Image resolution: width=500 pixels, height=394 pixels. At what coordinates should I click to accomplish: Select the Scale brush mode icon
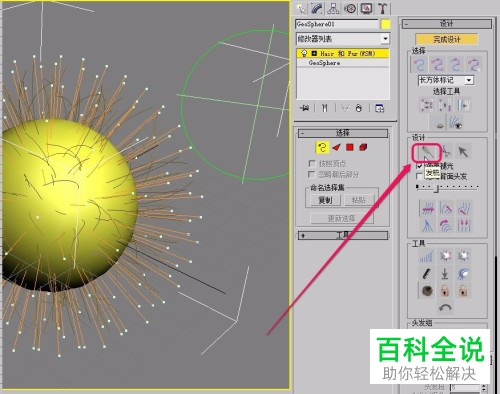point(464,225)
